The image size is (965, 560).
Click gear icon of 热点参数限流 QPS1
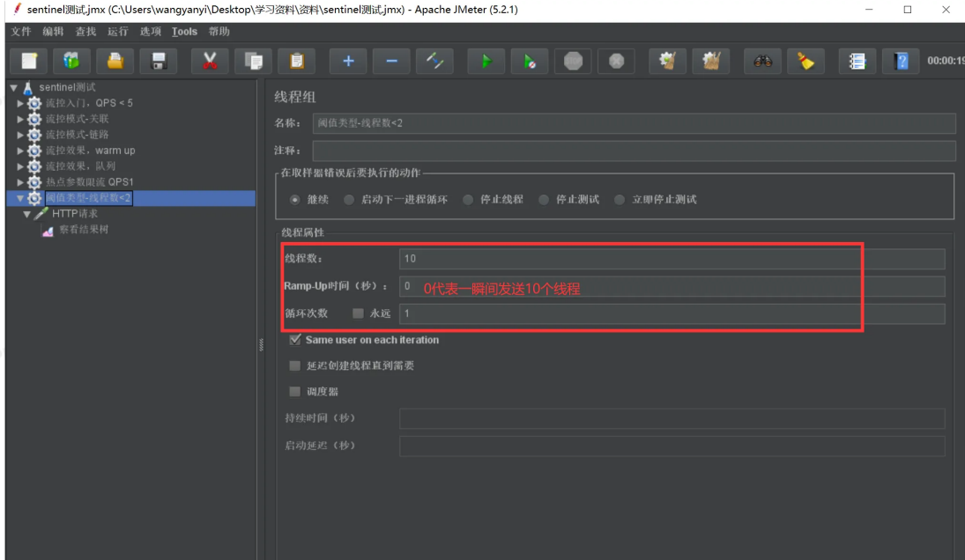(x=34, y=182)
